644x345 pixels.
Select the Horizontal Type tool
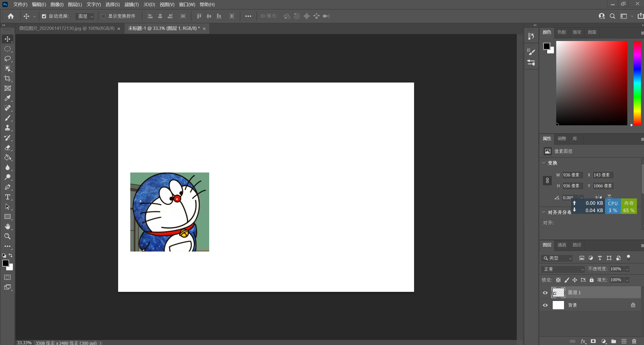8,197
